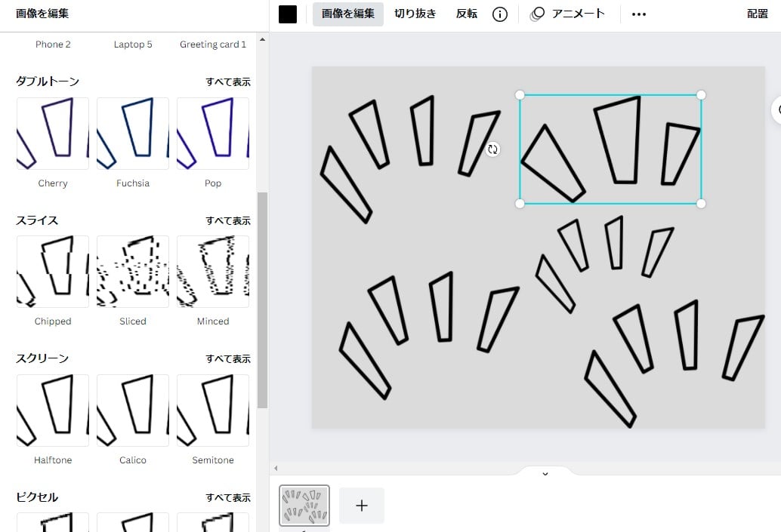Click the panel scrollbar up arrow
This screenshot has width=781, height=532.
tap(263, 39)
